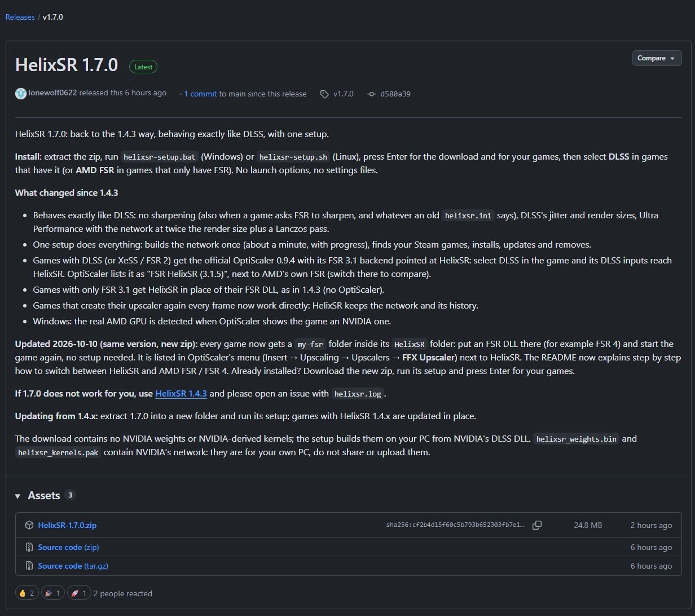Open commit d580a39
Image resolution: width=695 pixels, height=616 pixels.
[x=395, y=94]
